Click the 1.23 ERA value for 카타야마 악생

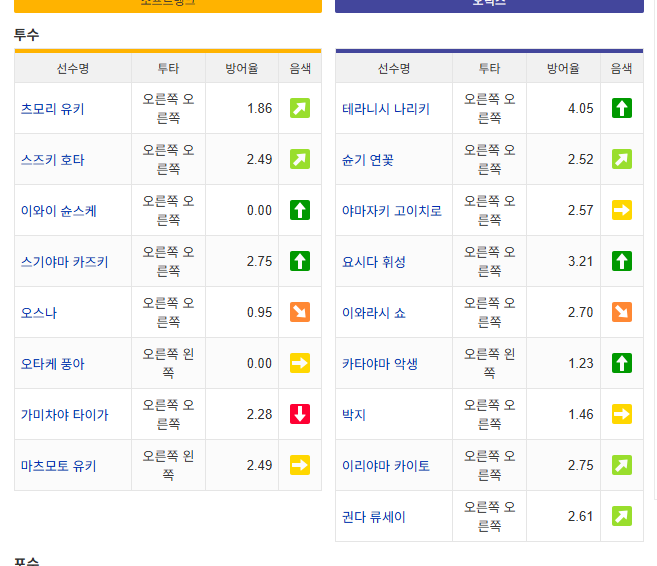[581, 363]
